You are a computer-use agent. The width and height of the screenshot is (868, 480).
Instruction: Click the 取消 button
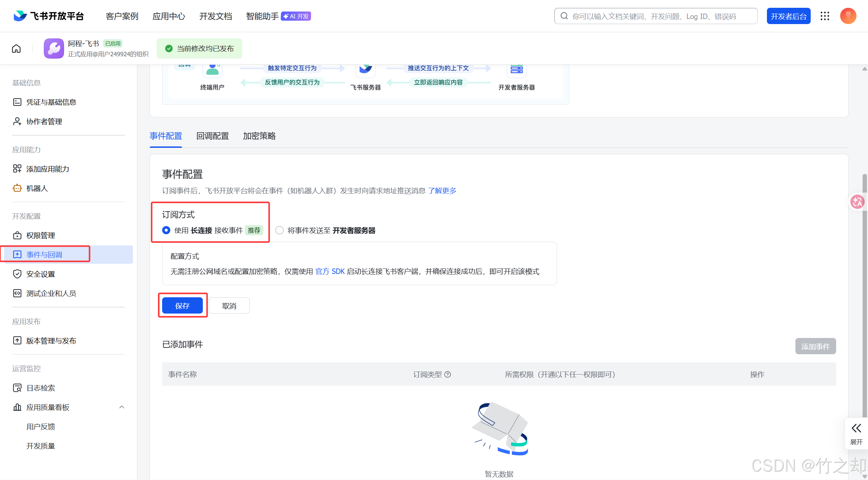(229, 306)
